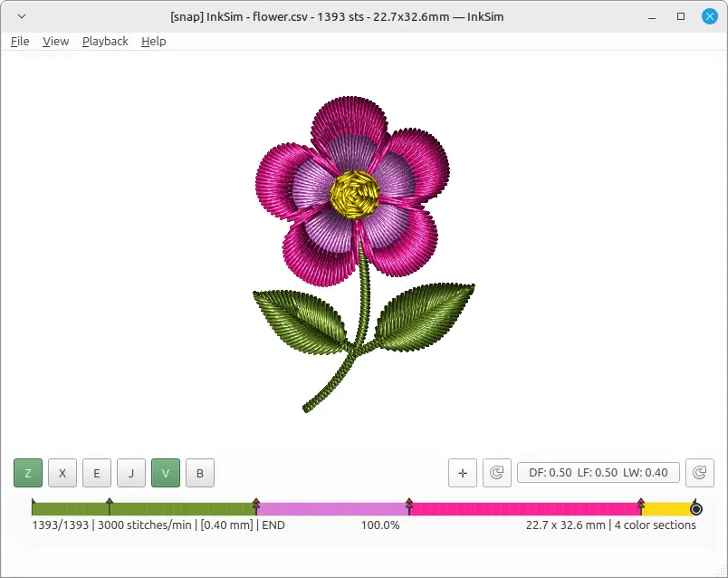Toggle the Z button off

click(x=28, y=473)
